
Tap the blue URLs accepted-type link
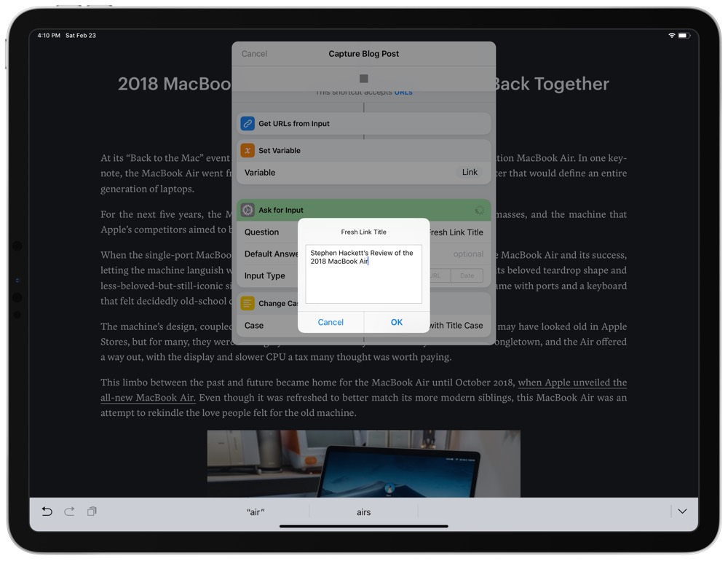pyautogui.click(x=403, y=93)
